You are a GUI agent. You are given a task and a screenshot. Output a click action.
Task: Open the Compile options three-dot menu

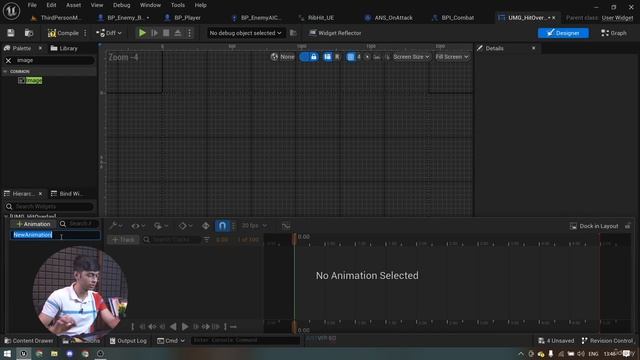tap(85, 33)
